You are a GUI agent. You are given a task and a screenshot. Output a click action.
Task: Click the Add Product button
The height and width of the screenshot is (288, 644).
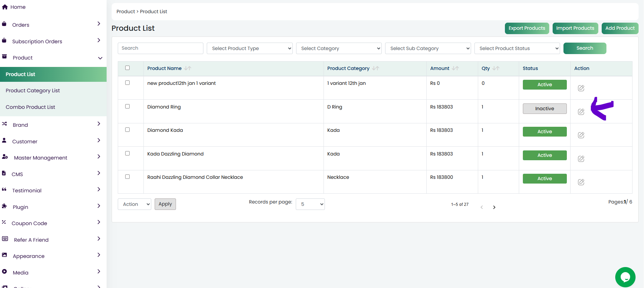point(620,28)
